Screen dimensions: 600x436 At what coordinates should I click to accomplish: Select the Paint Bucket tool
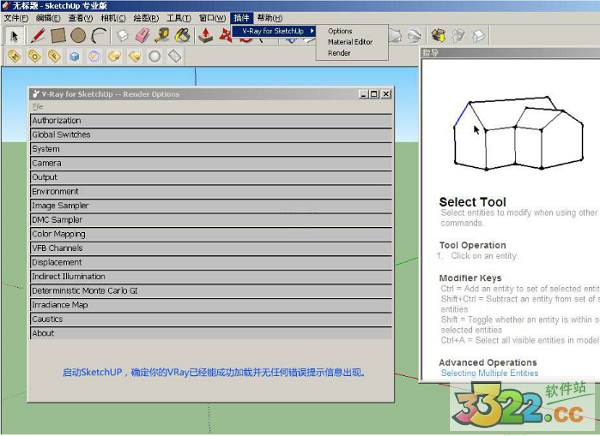pos(183,36)
